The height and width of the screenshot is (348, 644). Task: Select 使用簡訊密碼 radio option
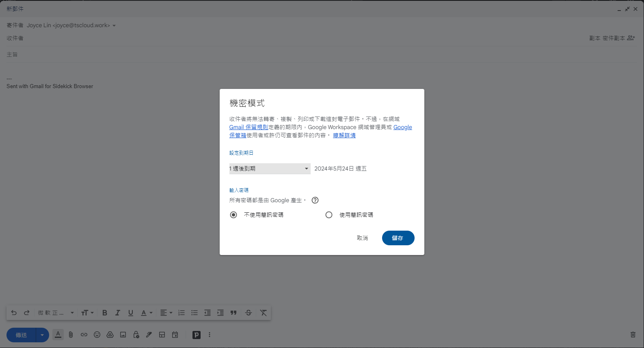329,215
